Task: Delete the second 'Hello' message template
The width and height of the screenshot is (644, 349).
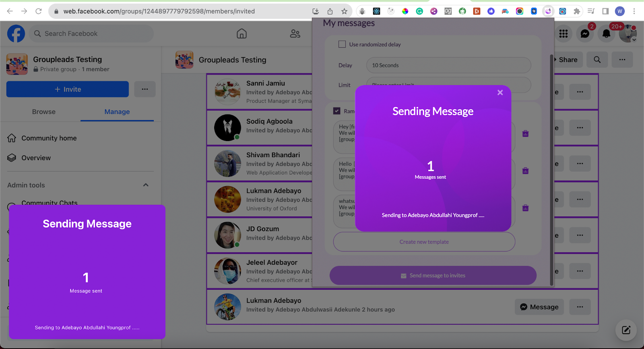Action: pos(525,170)
